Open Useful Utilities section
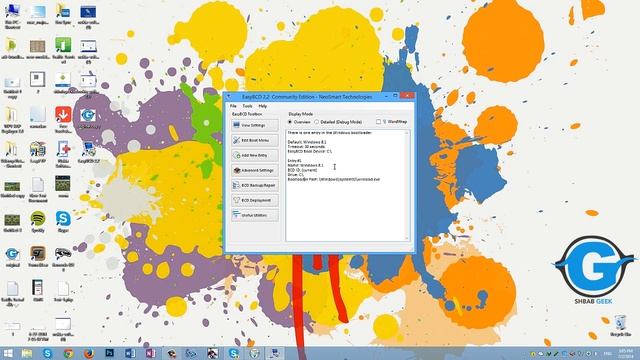This screenshot has height=360, width=640. tap(255, 215)
